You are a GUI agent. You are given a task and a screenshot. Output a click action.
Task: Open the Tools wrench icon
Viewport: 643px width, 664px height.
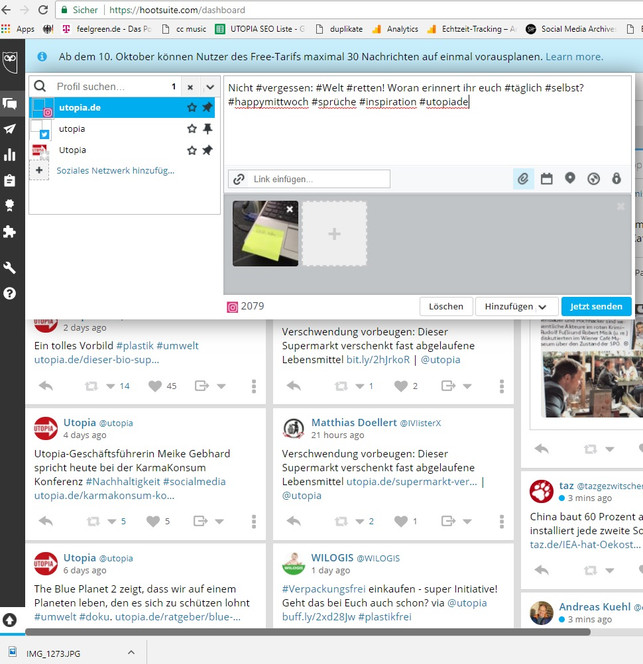(10, 268)
